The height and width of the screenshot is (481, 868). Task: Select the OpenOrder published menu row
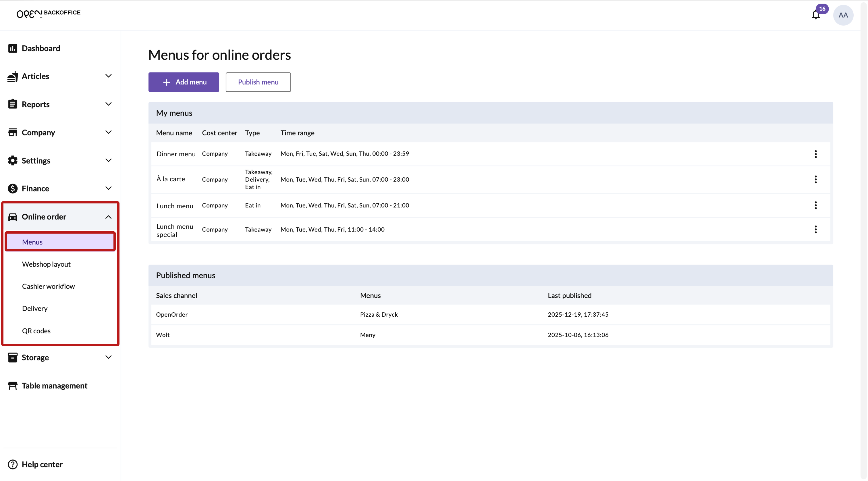click(x=490, y=314)
